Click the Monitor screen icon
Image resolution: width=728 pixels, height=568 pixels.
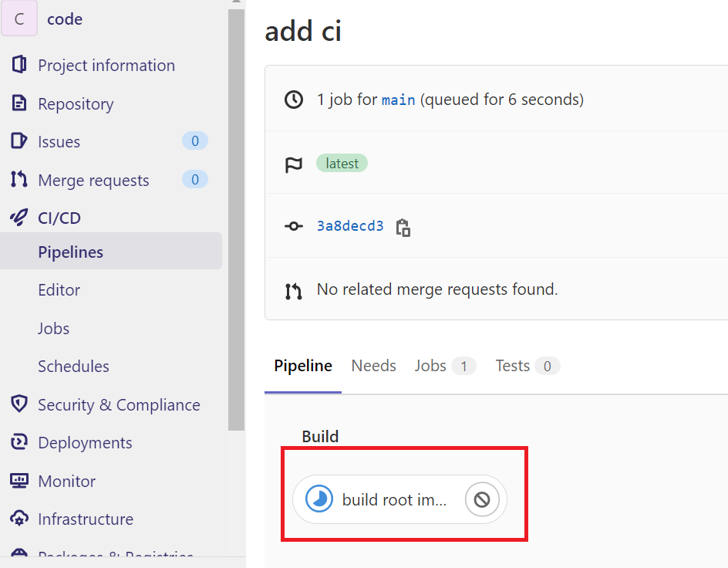(19, 481)
